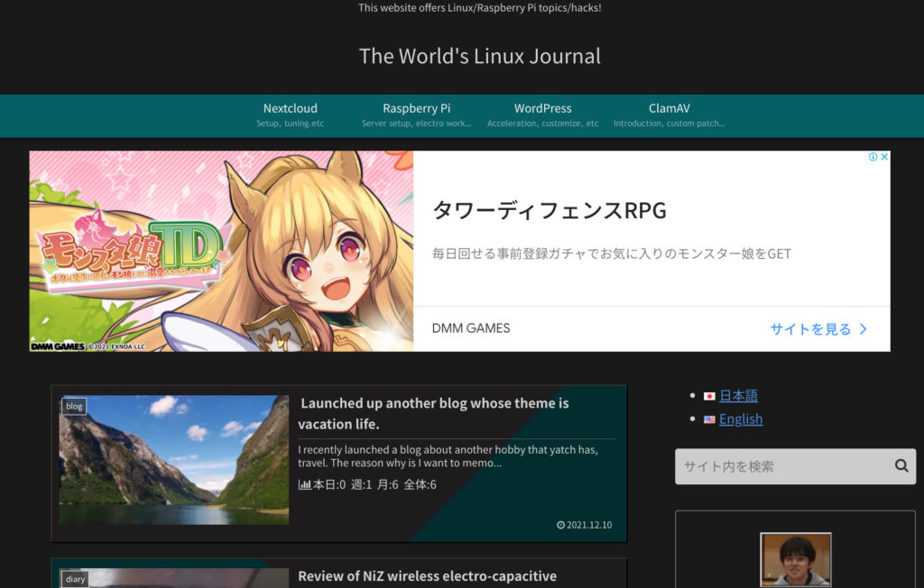This screenshot has width=924, height=588.
Task: Open the ClamAV menu item
Action: pos(669,115)
